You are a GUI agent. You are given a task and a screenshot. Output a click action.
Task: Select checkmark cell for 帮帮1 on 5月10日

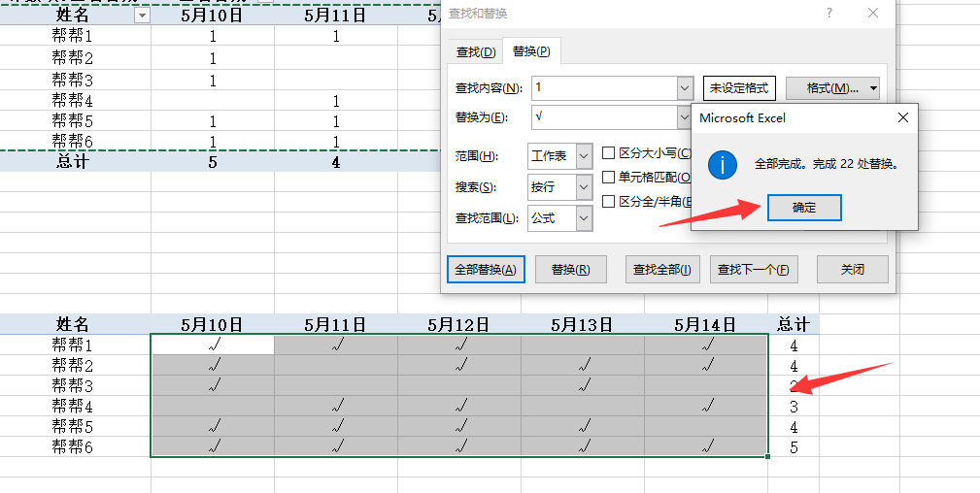pos(213,345)
